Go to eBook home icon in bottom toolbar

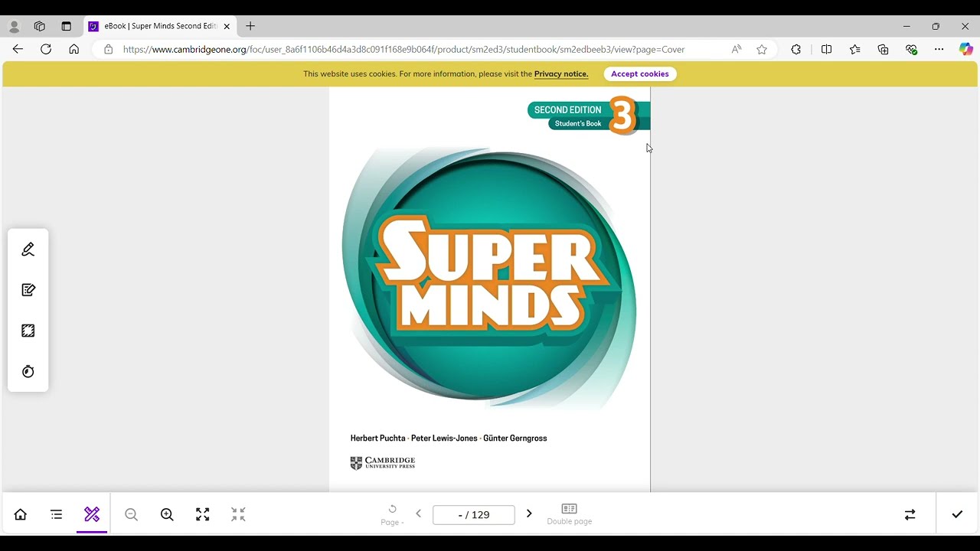tap(21, 514)
